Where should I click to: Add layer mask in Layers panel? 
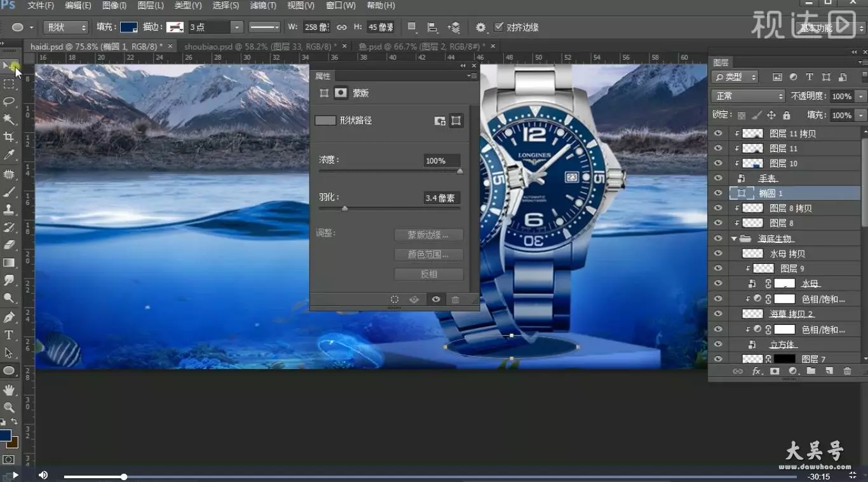click(x=775, y=371)
